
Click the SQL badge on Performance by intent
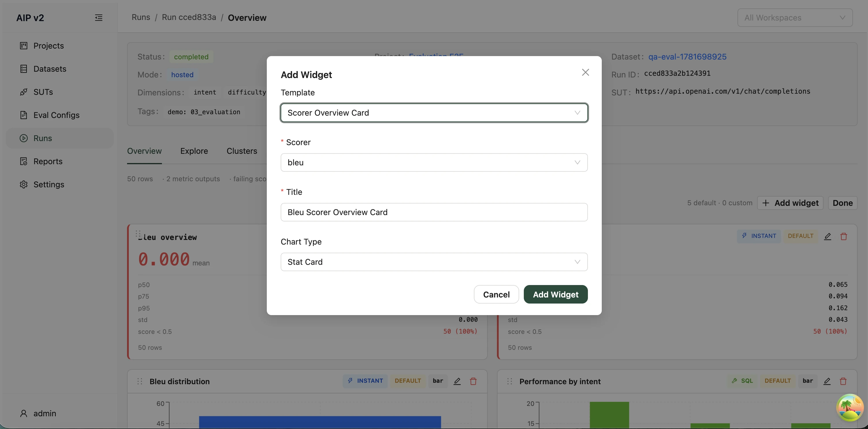click(742, 381)
